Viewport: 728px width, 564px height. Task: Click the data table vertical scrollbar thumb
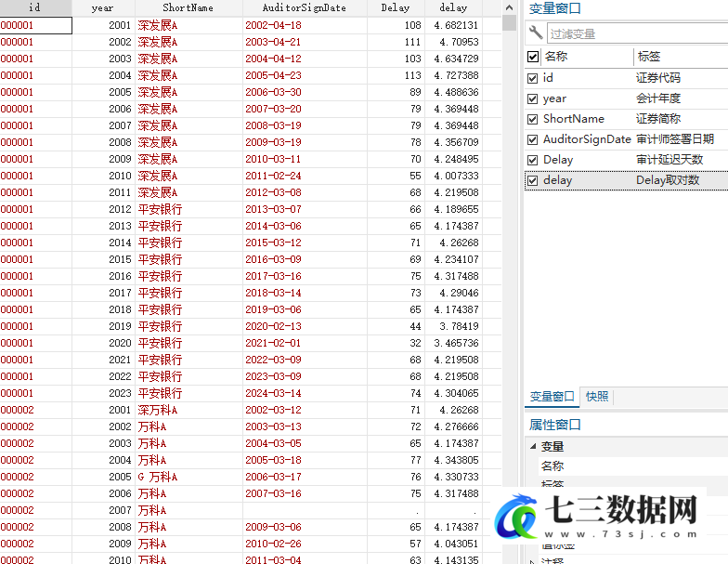pos(509,22)
